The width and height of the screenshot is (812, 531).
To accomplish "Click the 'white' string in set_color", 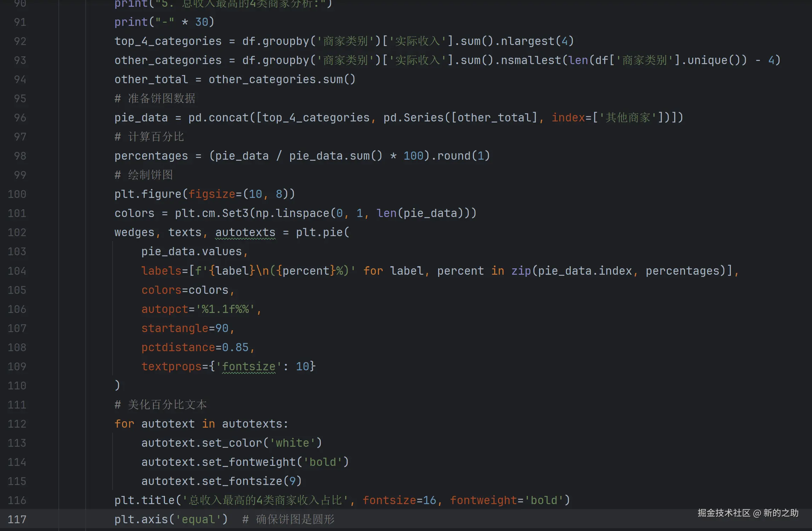I will tap(292, 443).
